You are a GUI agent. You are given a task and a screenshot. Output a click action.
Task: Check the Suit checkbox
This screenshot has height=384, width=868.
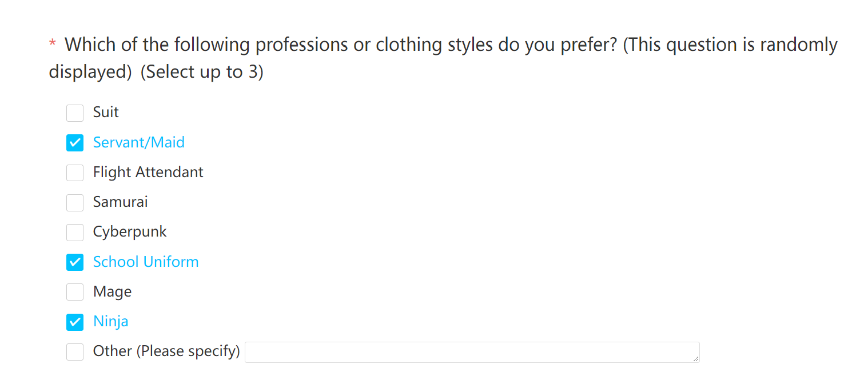(75, 113)
